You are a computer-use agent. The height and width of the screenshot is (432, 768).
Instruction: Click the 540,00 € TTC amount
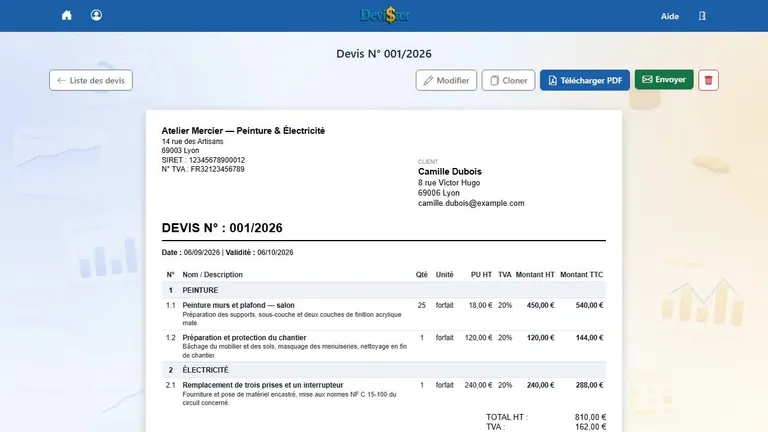590,305
